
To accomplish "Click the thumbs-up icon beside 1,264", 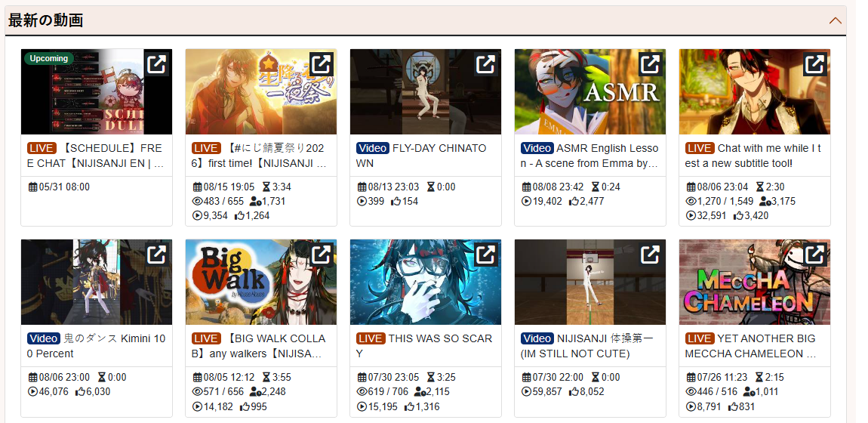I will coord(239,216).
